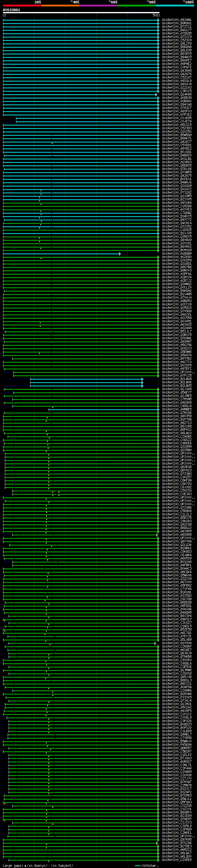
Task: Click label UniRef100_C5VC53
Action: point(176,490)
